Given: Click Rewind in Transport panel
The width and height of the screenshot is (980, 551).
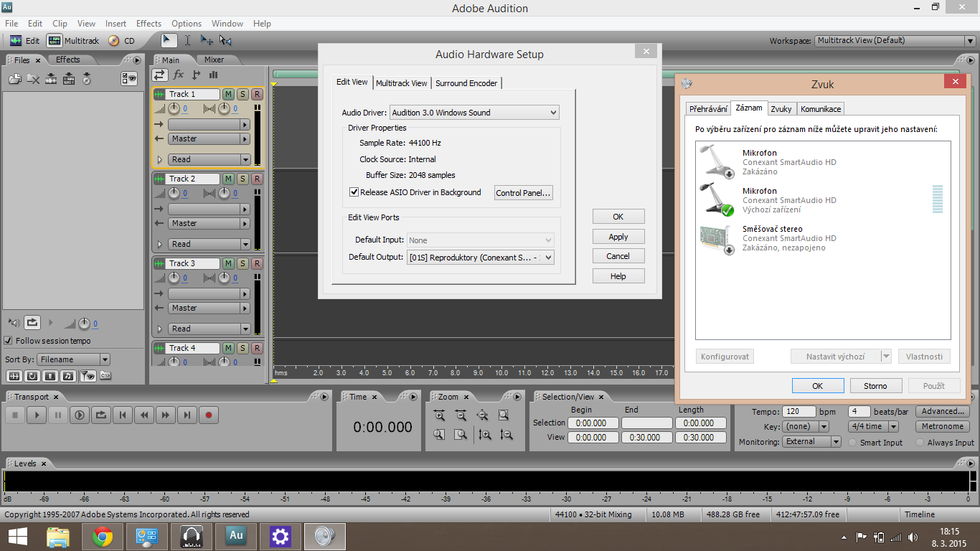Looking at the screenshot, I should pos(144,415).
